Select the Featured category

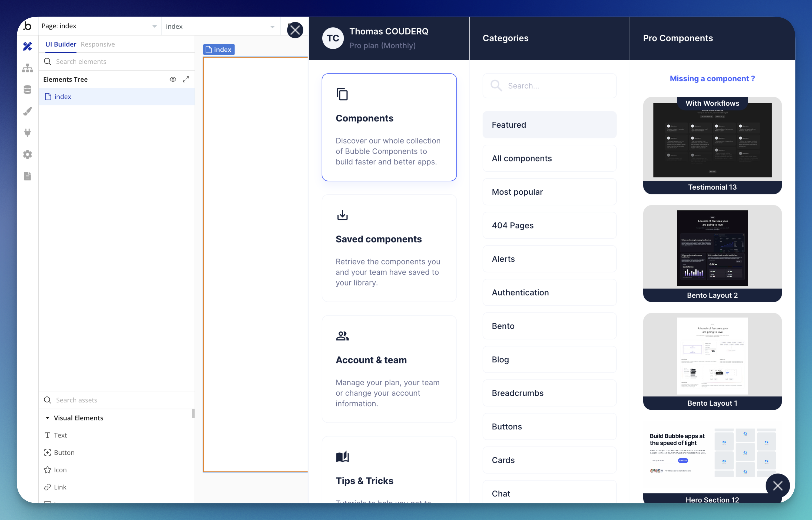point(549,125)
